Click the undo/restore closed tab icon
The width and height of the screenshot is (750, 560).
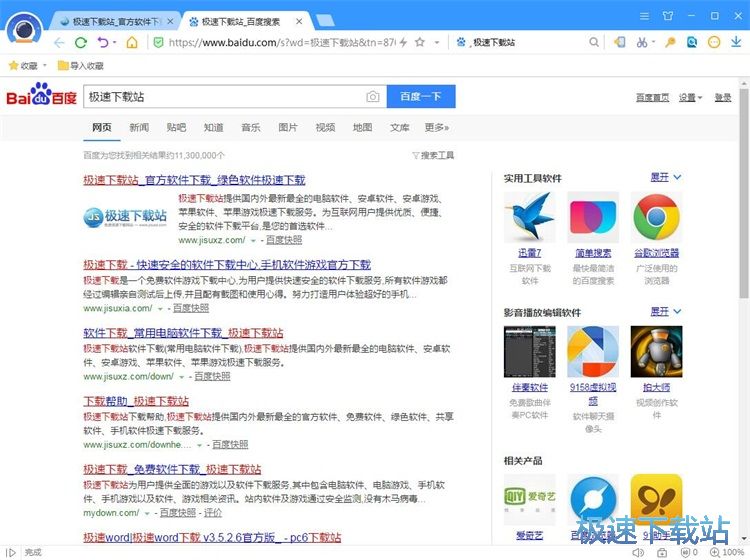point(103,43)
